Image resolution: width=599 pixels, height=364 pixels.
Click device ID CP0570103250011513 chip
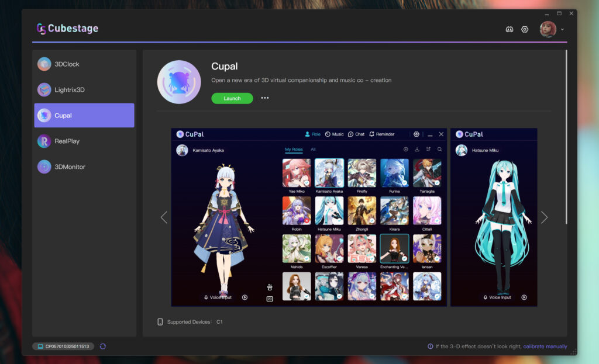63,346
